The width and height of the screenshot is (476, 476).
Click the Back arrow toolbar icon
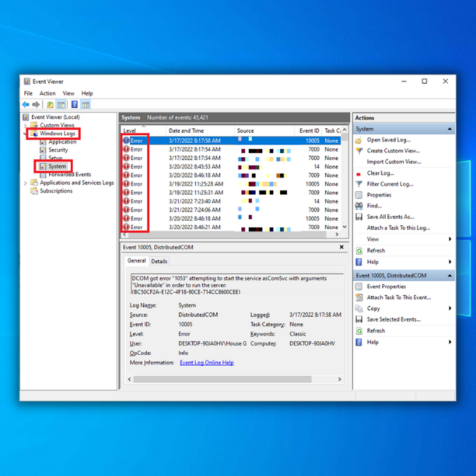click(x=26, y=105)
